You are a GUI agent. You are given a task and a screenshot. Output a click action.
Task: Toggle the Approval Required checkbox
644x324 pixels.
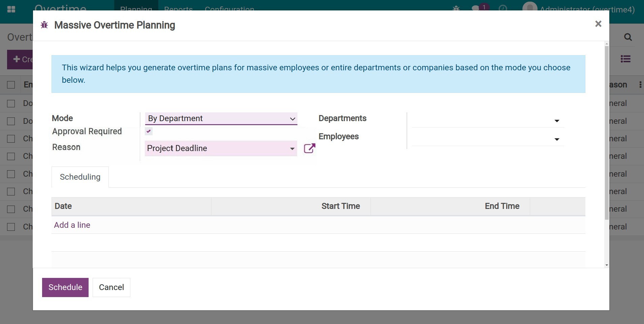pyautogui.click(x=149, y=131)
